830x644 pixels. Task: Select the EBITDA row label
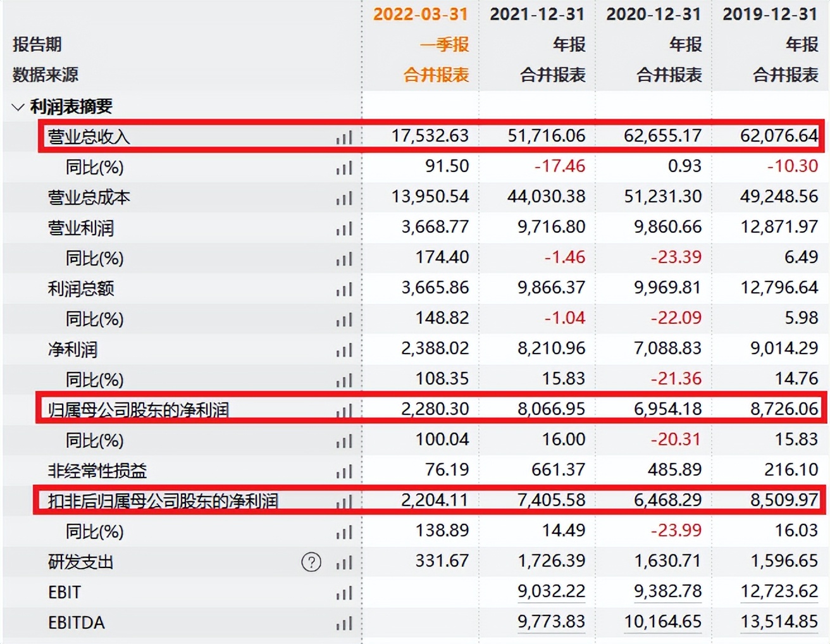coord(77,622)
